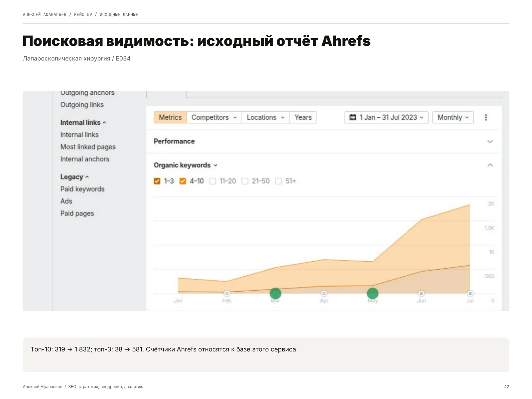Click the 'a' marker above Jun
The height and width of the screenshot is (399, 532).
[421, 293]
